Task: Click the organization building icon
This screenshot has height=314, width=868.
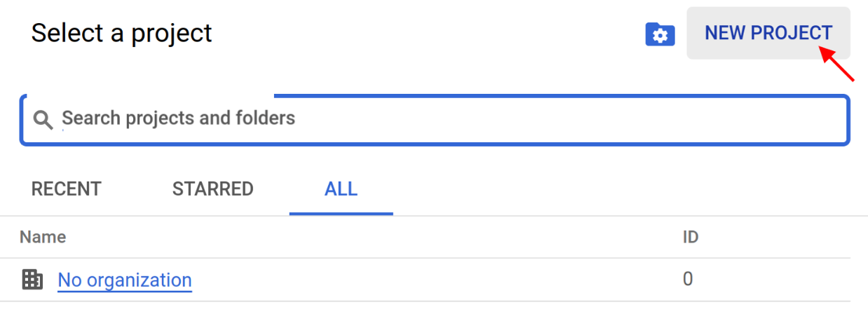Action: pyautogui.click(x=32, y=280)
